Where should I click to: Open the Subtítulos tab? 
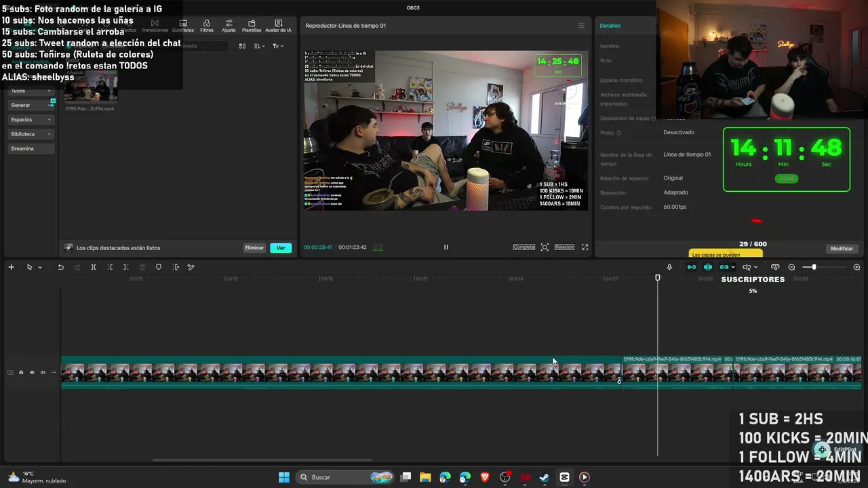[x=182, y=26]
